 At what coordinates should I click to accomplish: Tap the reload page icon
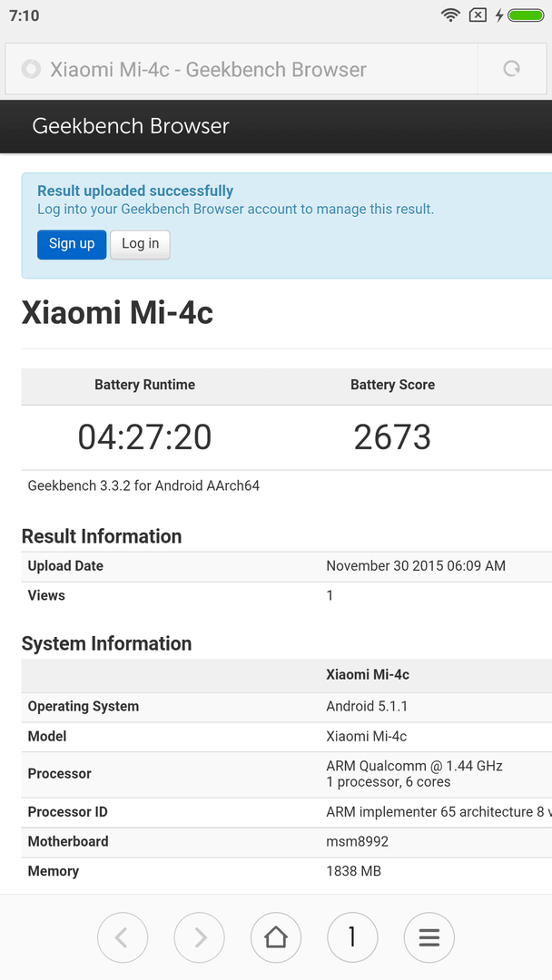click(x=511, y=69)
